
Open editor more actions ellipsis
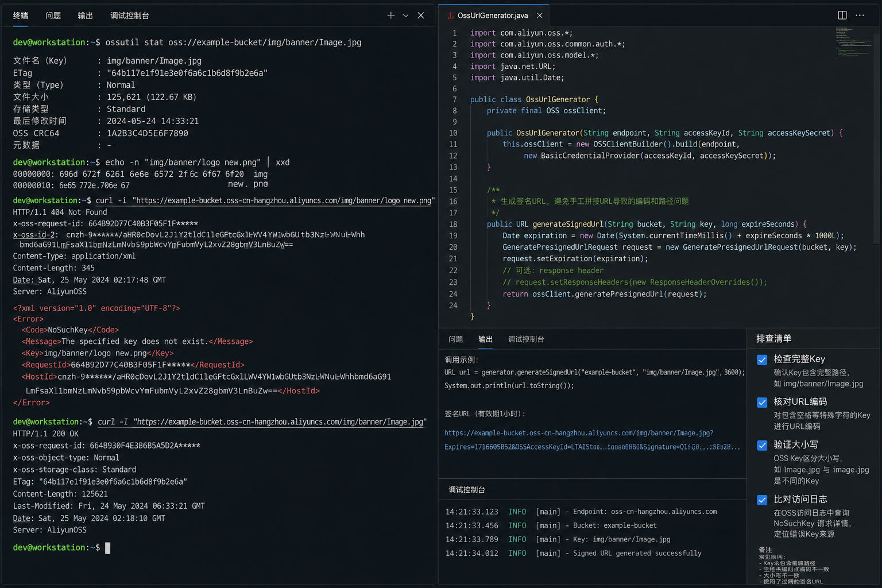pos(860,15)
